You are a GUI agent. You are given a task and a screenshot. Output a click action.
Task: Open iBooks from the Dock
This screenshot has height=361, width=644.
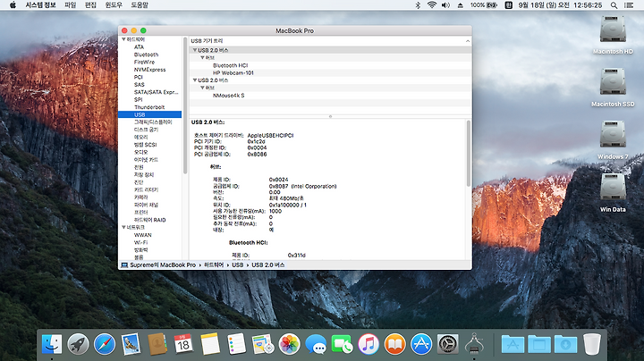click(x=394, y=344)
